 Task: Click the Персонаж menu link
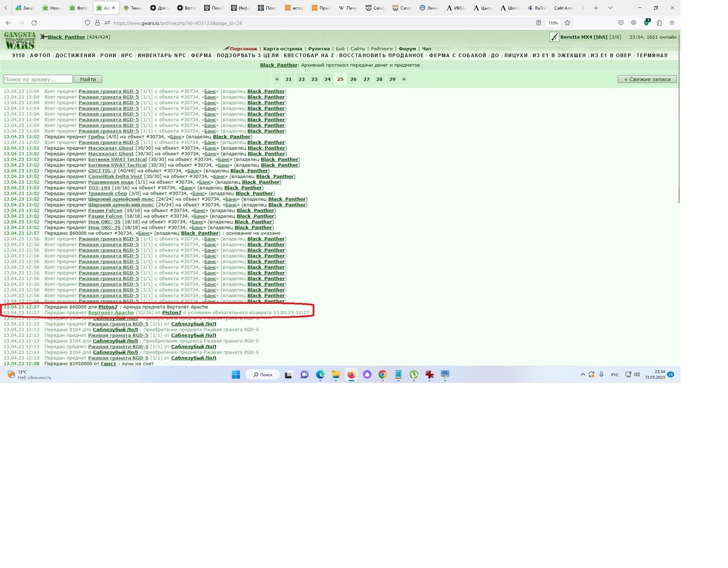(243, 49)
